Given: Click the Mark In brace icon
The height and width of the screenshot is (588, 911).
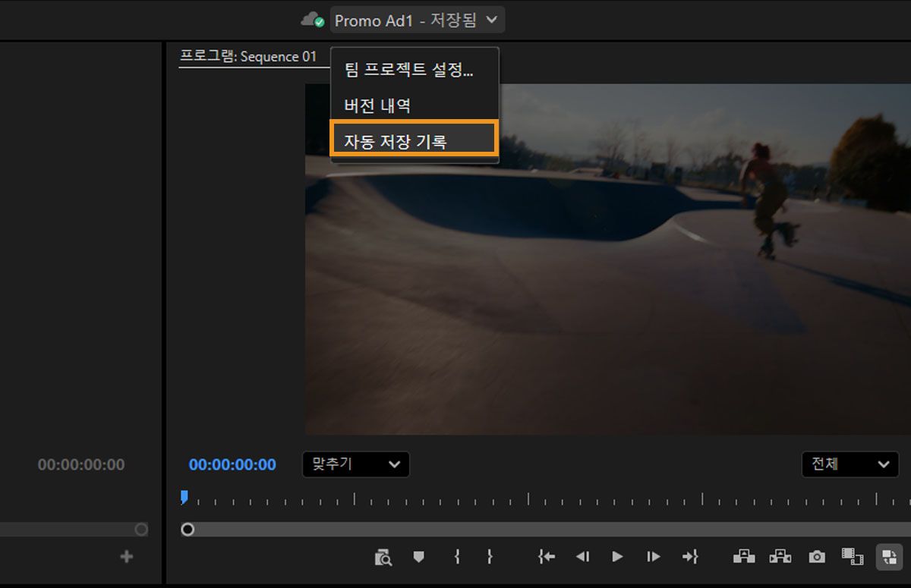Looking at the screenshot, I should [x=456, y=556].
